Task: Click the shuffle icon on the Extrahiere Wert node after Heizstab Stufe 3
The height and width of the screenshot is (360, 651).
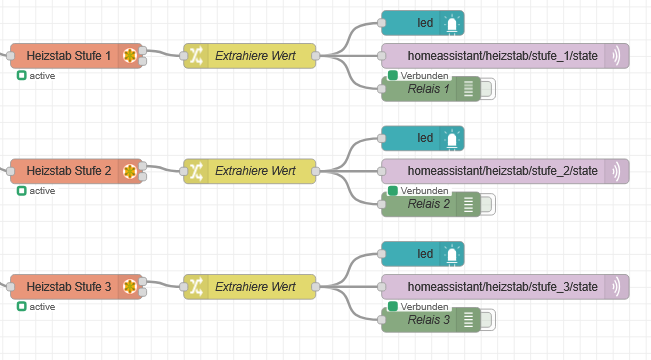Action: (x=196, y=287)
